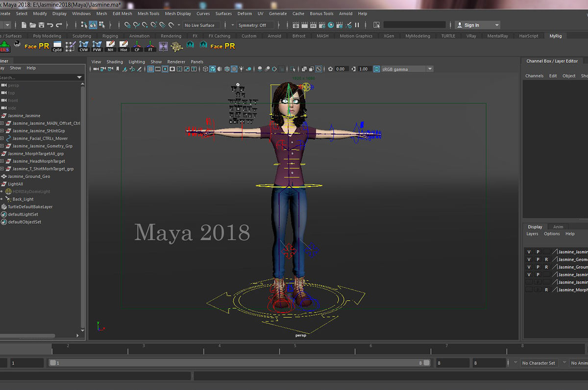The height and width of the screenshot is (390, 588).
Task: Expand Jasmine_Jasmine_MAIN_Offset_Ctrl in outliner
Action: [2, 123]
